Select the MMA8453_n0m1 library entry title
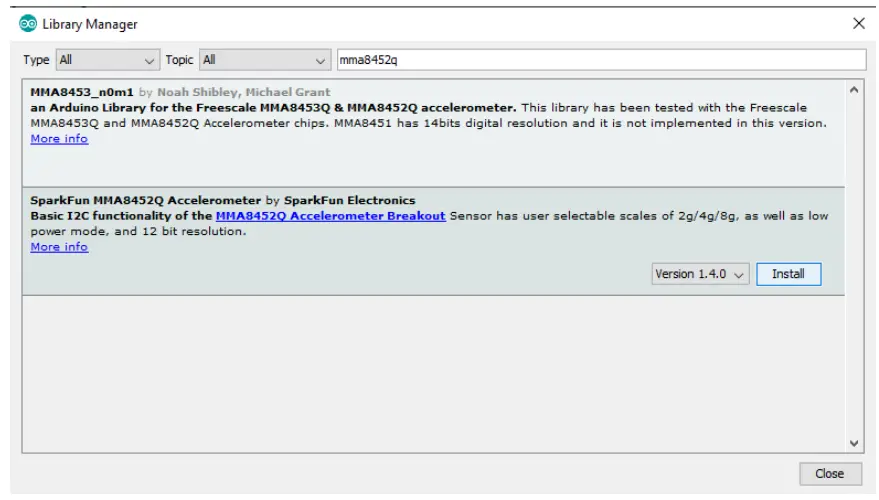This screenshot has height=500, width=879. point(82,92)
